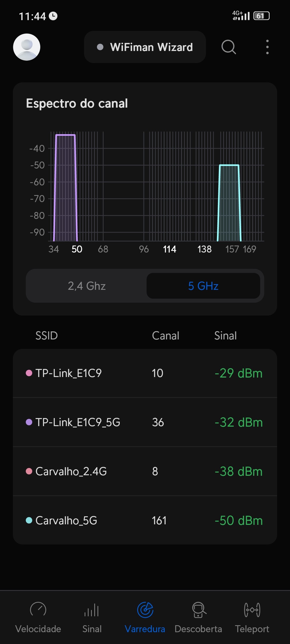
Task: Tap the search magnifier icon
Action: pyautogui.click(x=229, y=47)
